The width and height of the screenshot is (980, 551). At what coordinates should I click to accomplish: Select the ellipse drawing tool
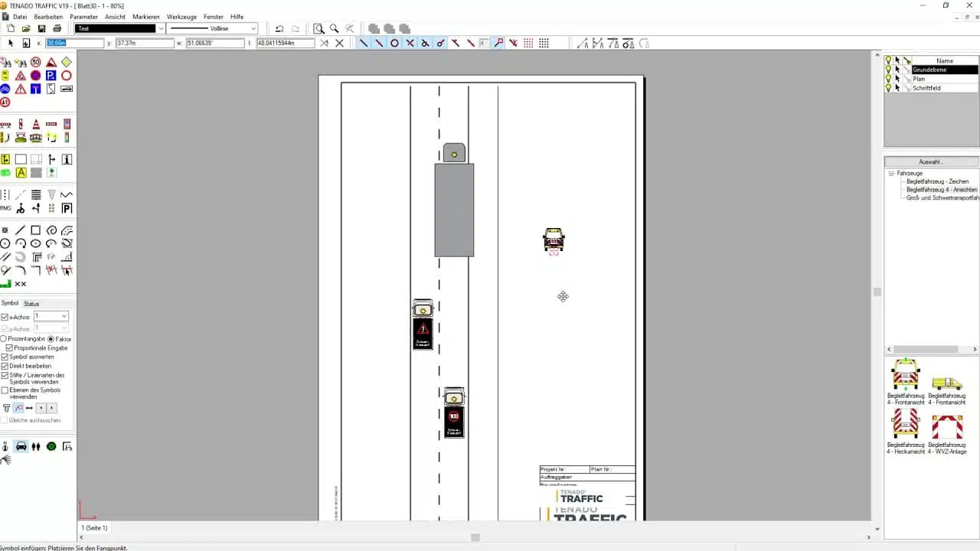click(x=36, y=243)
